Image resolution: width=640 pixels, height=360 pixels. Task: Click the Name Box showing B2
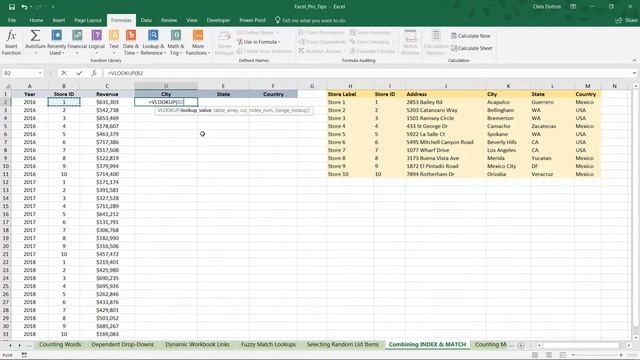point(20,73)
